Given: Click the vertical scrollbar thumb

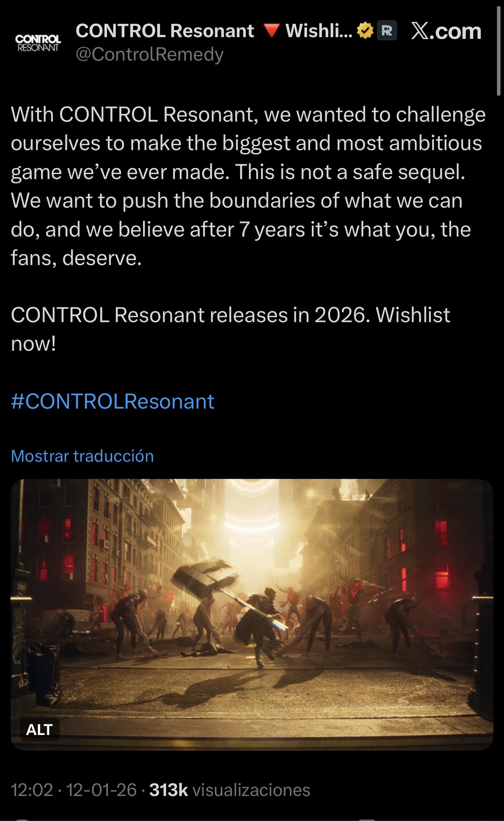Looking at the screenshot, I should pyautogui.click(x=499, y=51).
